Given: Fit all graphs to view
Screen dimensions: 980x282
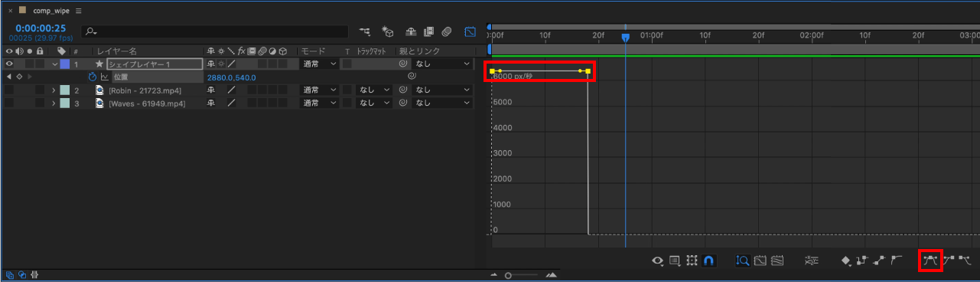Looking at the screenshot, I should [778, 261].
